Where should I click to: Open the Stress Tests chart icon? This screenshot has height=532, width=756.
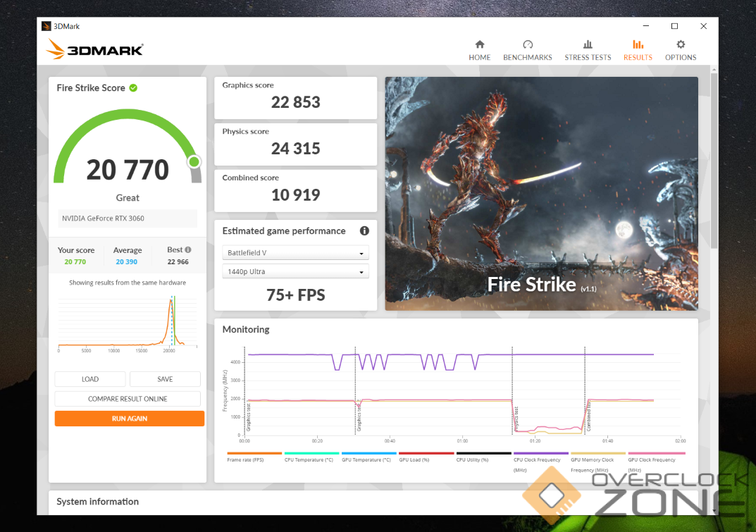[x=588, y=44]
